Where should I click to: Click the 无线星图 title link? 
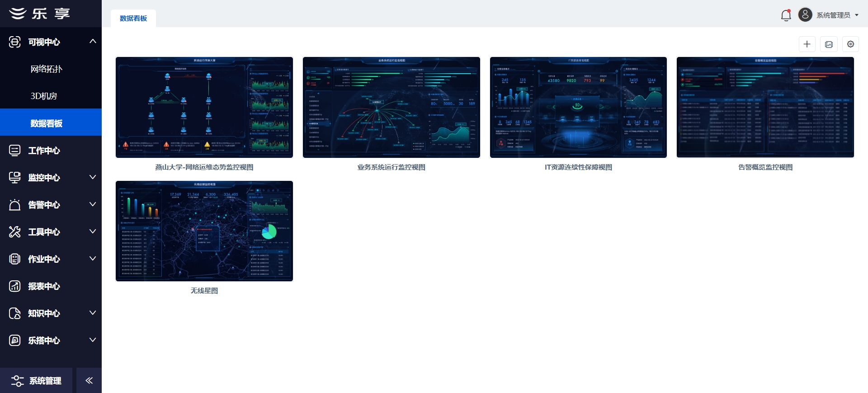204,291
